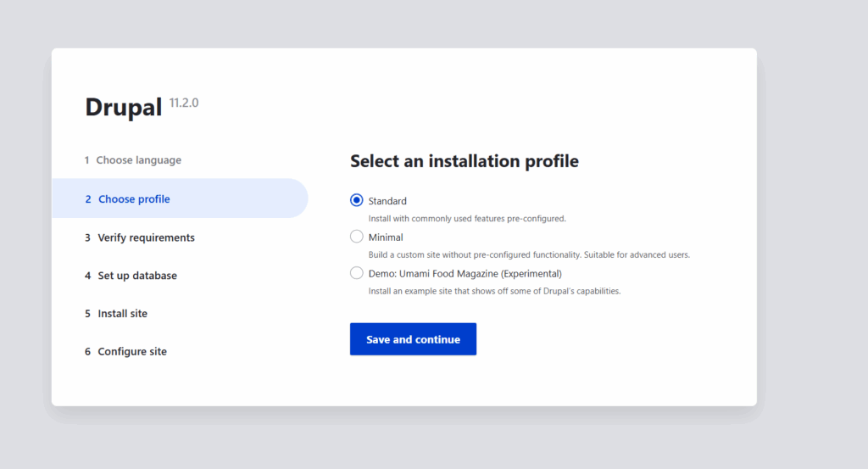Screen dimensions: 868x469
Task: Click the highlighted Choose profile step
Action: pyautogui.click(x=180, y=198)
